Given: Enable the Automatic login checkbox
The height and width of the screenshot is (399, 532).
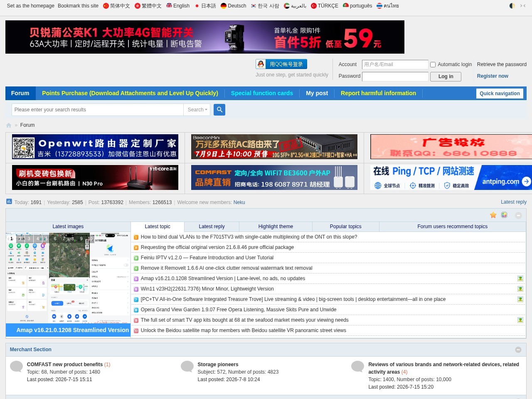Looking at the screenshot, I should pos(433,64).
